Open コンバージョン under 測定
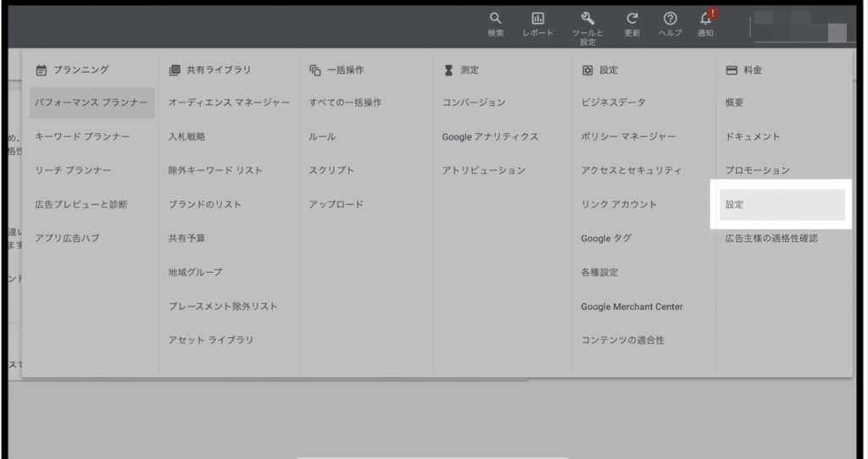This screenshot has width=868, height=459. [474, 102]
